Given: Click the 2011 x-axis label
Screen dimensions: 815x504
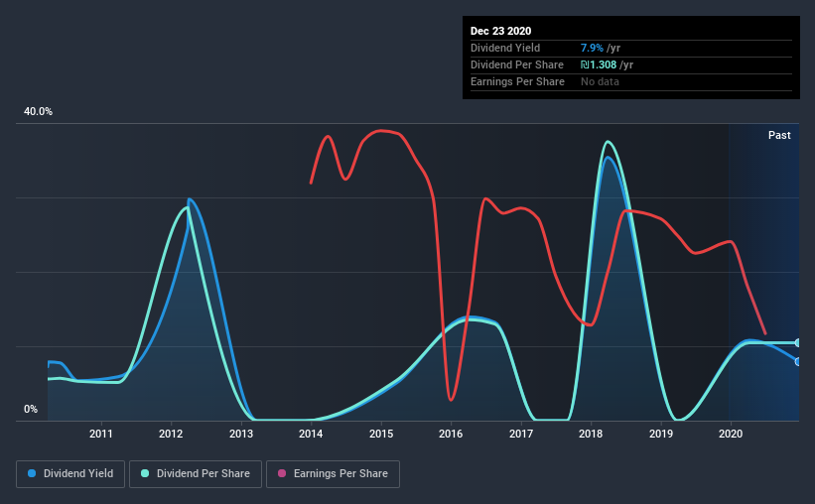Looking at the screenshot, I should 101,434.
